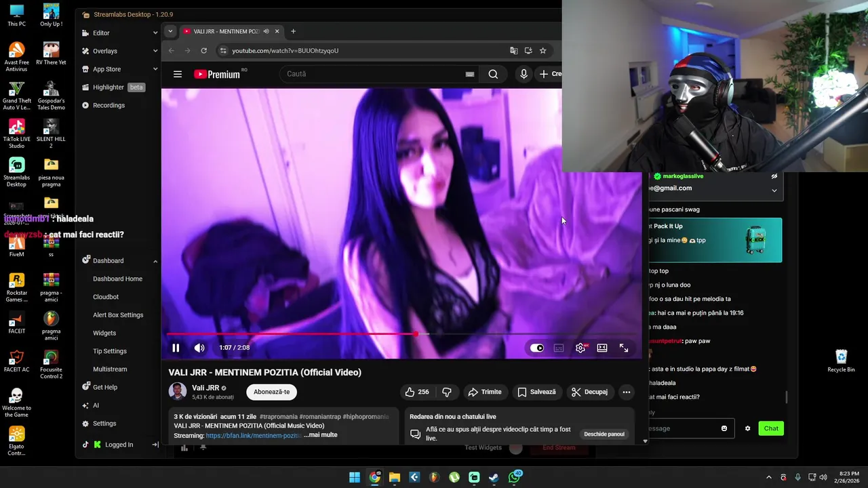Click the YouTube search magnifier button
The width and height of the screenshot is (868, 488).
pos(493,74)
